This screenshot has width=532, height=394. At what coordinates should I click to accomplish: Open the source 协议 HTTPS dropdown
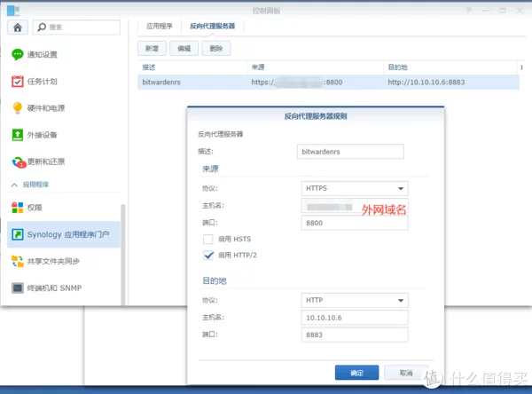pos(355,188)
